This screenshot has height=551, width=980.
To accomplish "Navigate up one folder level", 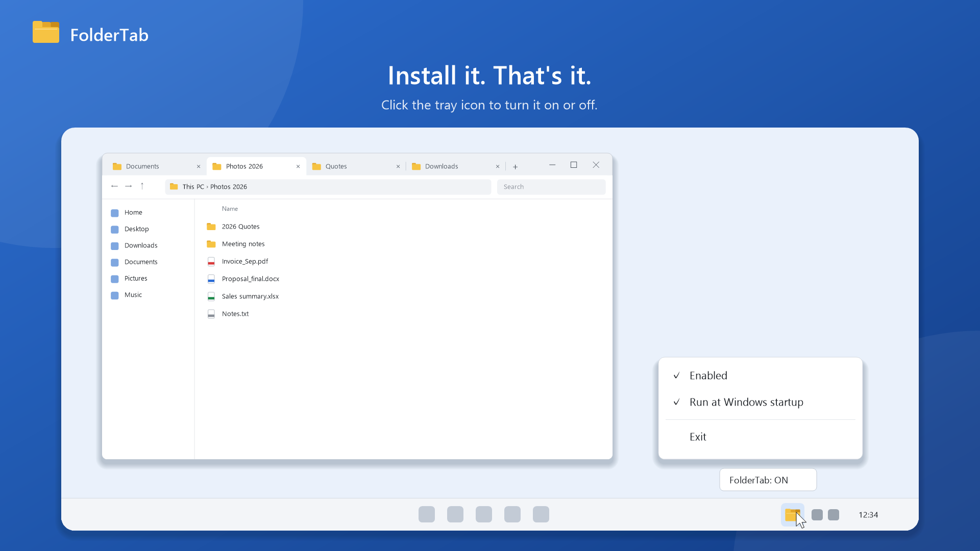I will coord(142,186).
